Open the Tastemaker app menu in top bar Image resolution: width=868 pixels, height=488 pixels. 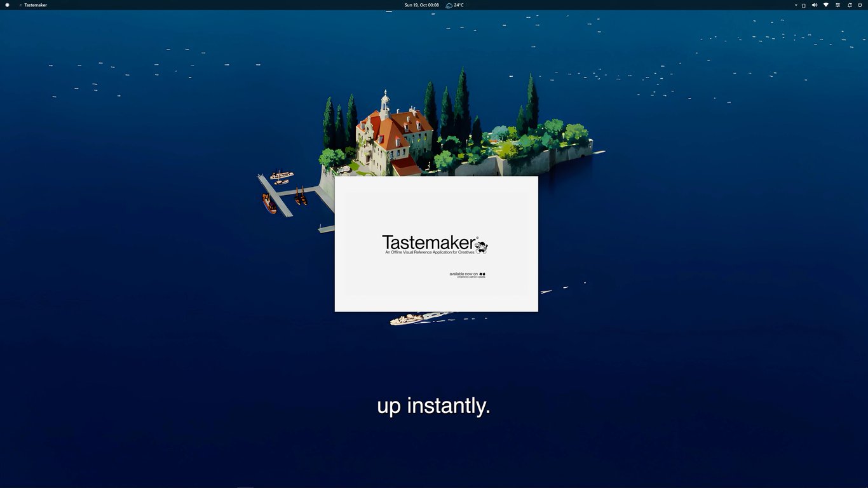33,5
